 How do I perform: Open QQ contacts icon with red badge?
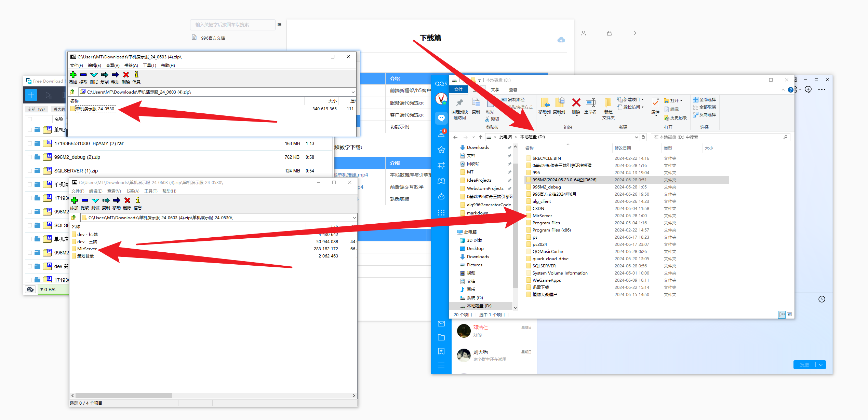pyautogui.click(x=441, y=134)
